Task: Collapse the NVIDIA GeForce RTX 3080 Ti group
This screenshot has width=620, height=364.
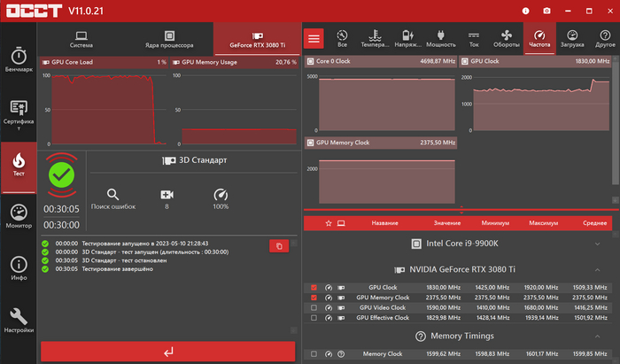Action: pos(597,268)
